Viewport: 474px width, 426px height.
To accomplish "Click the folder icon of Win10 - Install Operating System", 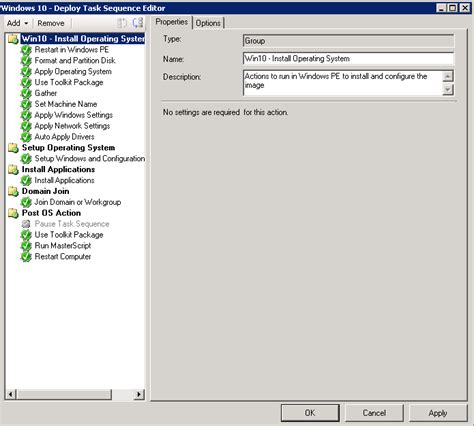I will 13,39.
